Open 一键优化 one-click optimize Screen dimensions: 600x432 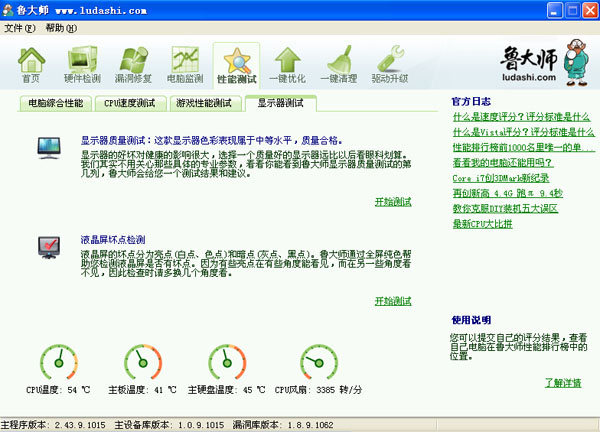click(x=287, y=65)
